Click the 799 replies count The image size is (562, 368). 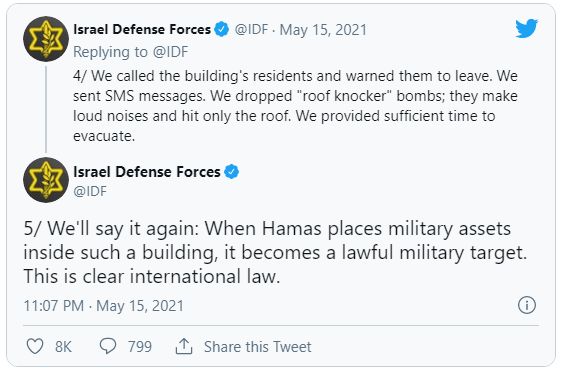[x=140, y=347]
